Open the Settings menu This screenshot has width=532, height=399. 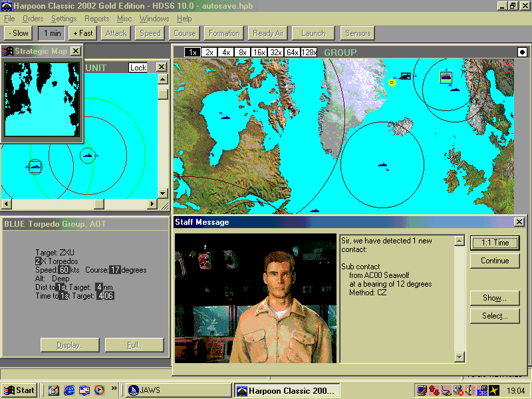coord(64,19)
